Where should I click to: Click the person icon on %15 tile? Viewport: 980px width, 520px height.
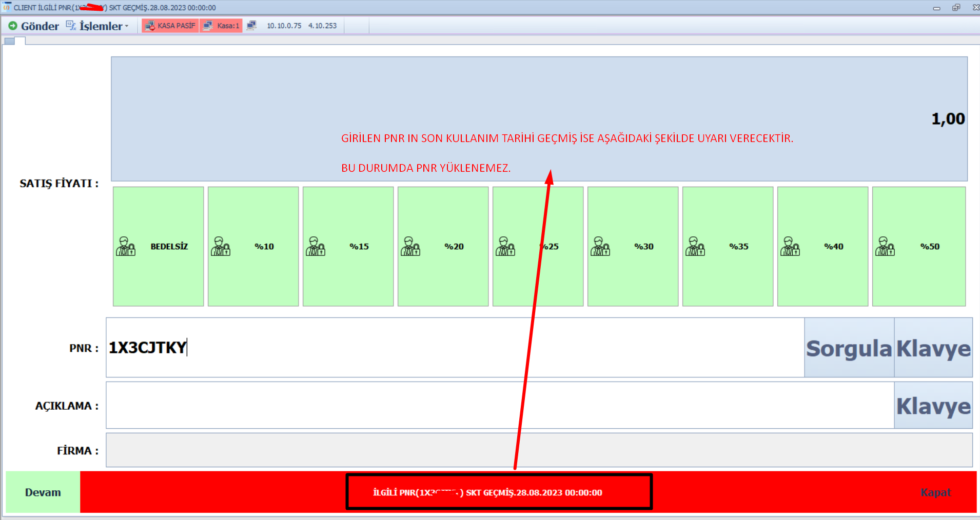point(316,247)
